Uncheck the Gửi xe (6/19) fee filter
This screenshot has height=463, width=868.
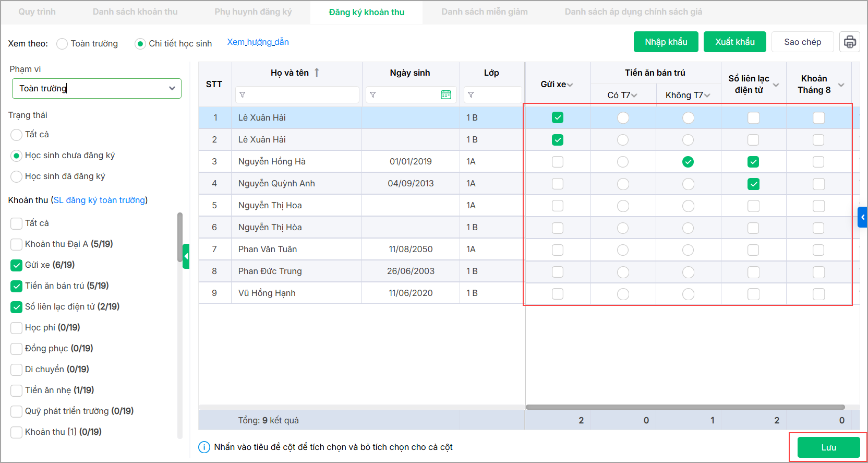coord(17,265)
